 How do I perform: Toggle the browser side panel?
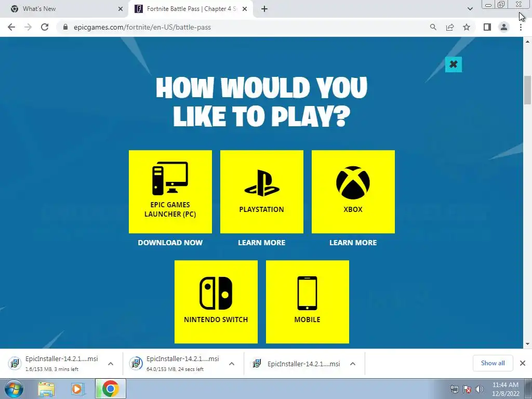coord(487,27)
